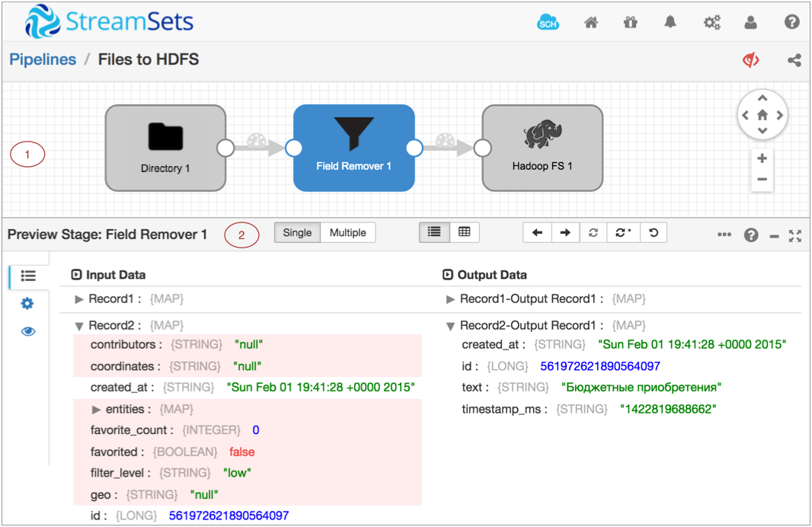This screenshot has height=527, width=812.
Task: Close preview with red eye icon
Action: pyautogui.click(x=751, y=60)
